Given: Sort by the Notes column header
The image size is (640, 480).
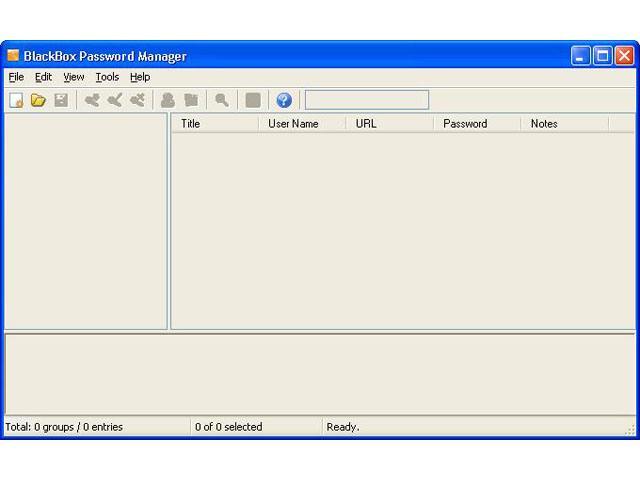Looking at the screenshot, I should [x=564, y=124].
